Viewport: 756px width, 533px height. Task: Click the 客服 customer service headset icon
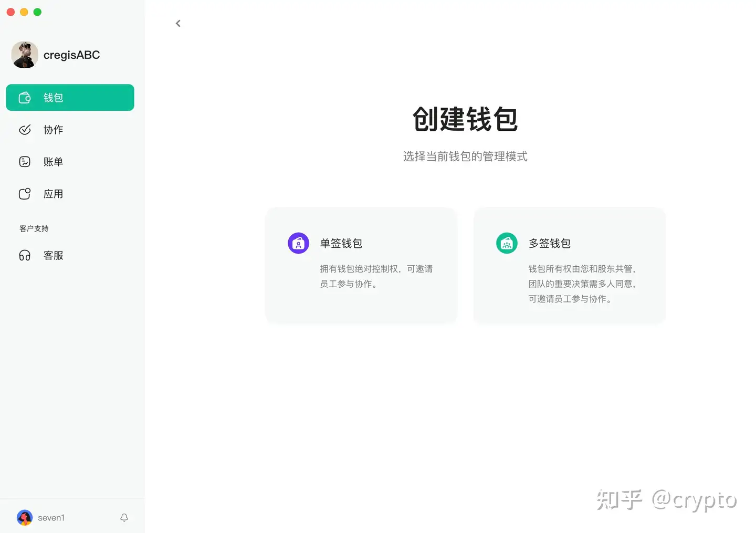click(25, 255)
